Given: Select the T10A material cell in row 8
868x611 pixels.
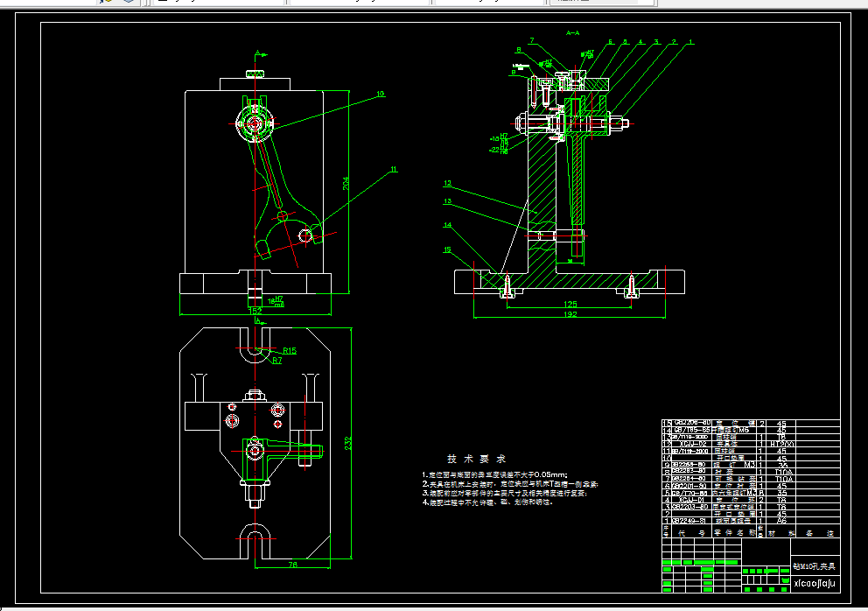Looking at the screenshot, I should 783,472.
